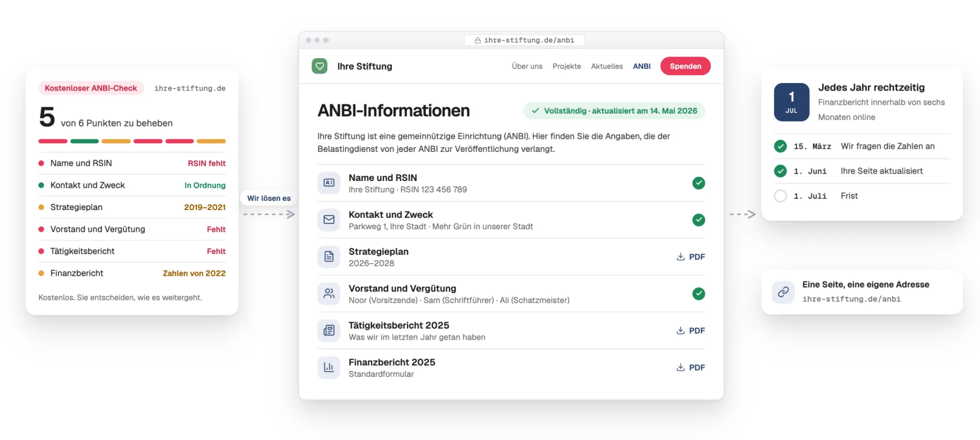Click the Fehlt status next to Vorstand und Vergütung

[216, 229]
